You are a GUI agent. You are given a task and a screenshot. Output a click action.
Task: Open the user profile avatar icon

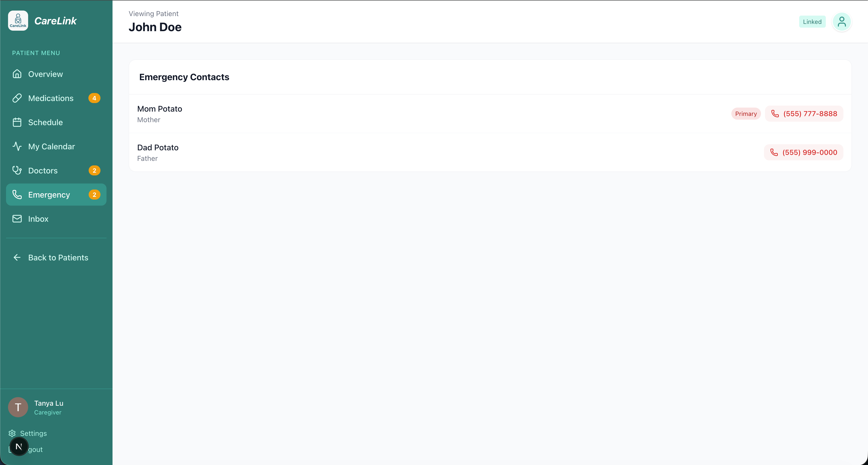(841, 22)
